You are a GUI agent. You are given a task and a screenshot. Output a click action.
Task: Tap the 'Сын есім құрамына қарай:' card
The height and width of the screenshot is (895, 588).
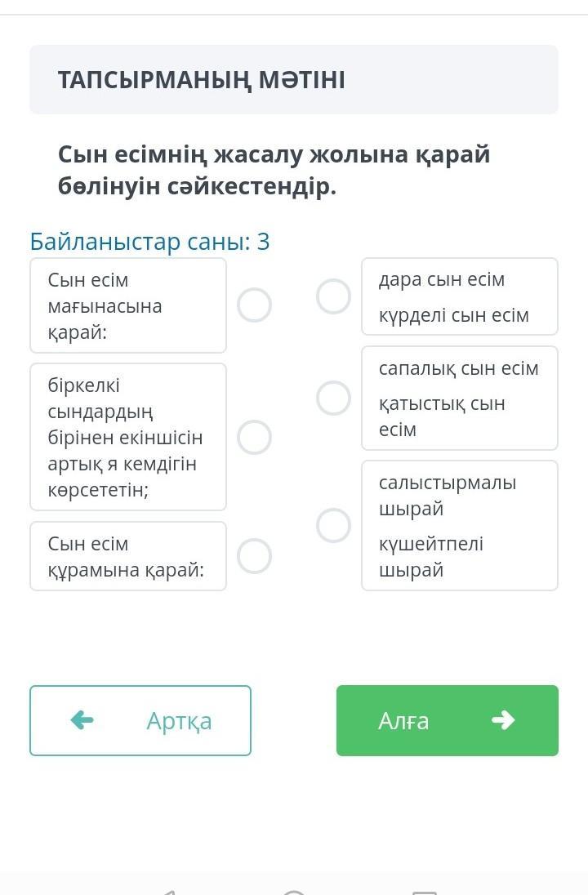pos(128,556)
